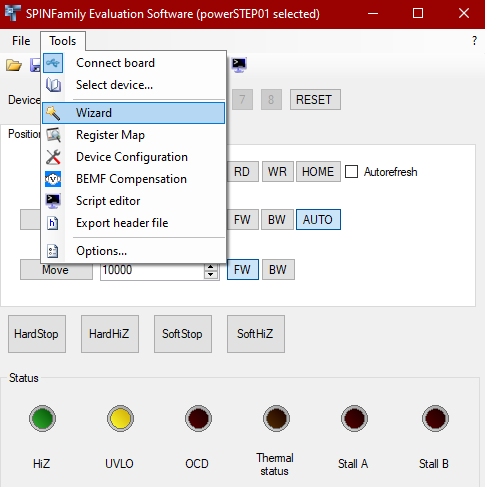The height and width of the screenshot is (487, 485).
Task: Launch the Wizard menu item
Action: point(133,113)
